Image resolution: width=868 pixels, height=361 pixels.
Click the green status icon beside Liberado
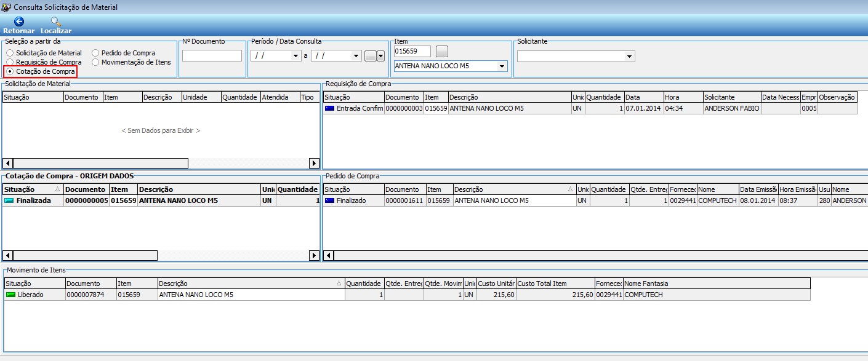(x=10, y=295)
